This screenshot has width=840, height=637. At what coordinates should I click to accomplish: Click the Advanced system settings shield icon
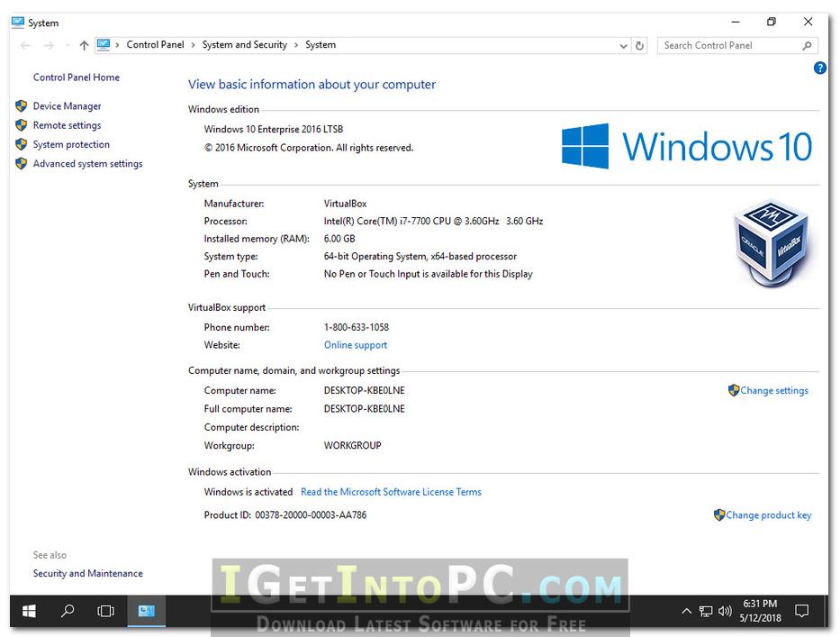coord(22,164)
